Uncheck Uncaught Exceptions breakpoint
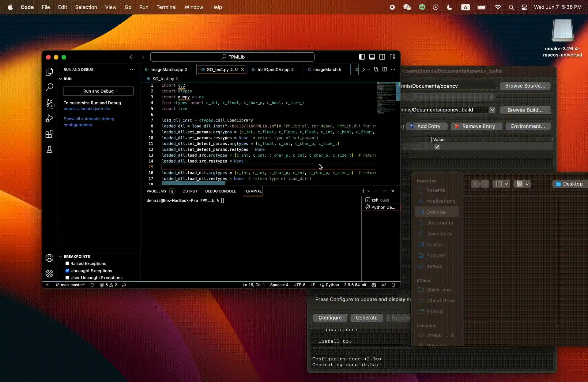Image resolution: width=588 pixels, height=382 pixels. (x=67, y=271)
